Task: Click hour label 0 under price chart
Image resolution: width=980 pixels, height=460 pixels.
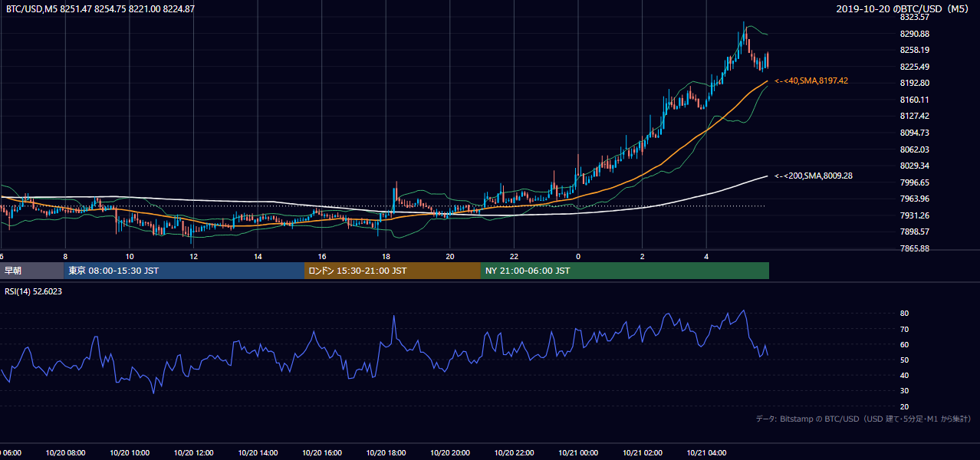Action: 578,256
